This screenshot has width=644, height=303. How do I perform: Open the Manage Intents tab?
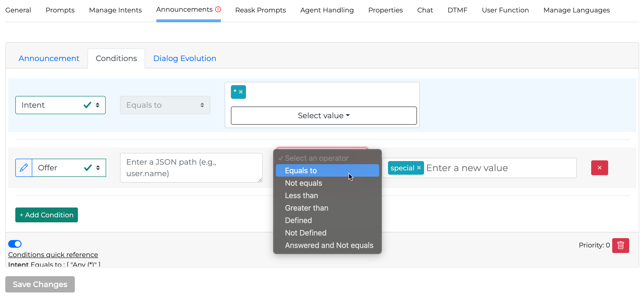(x=115, y=10)
